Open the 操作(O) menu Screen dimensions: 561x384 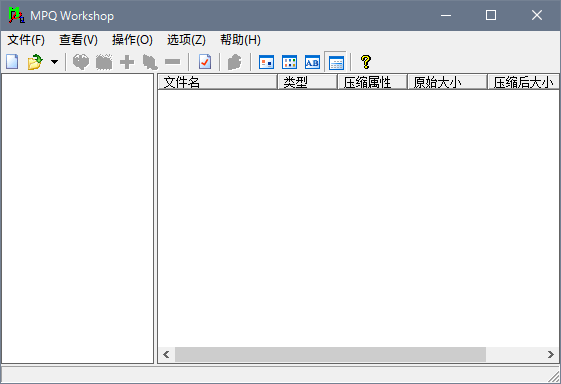pyautogui.click(x=132, y=40)
